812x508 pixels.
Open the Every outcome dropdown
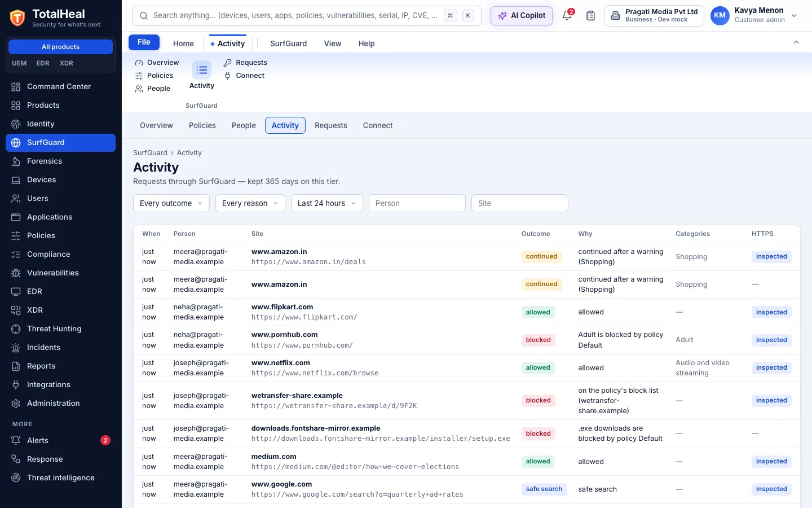[x=171, y=203]
